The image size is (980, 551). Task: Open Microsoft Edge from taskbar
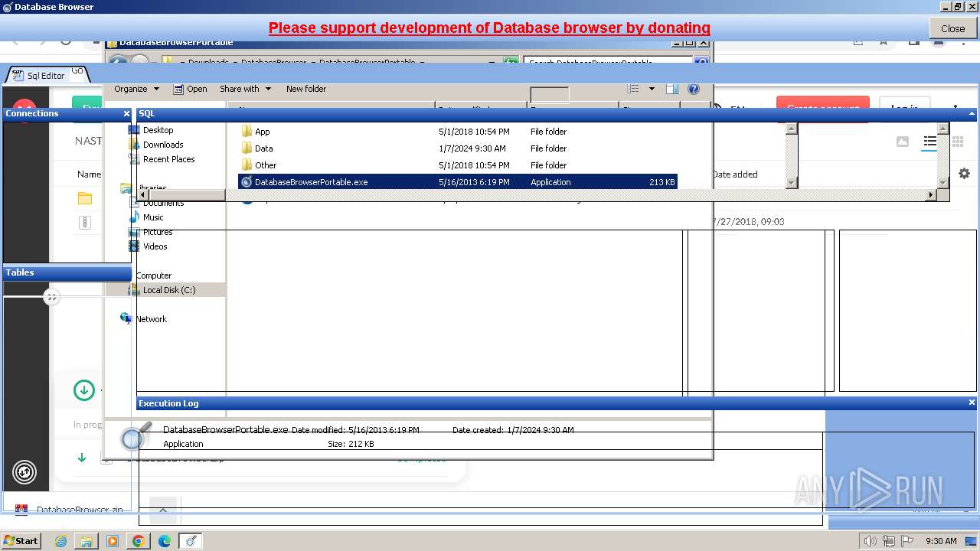click(x=165, y=541)
